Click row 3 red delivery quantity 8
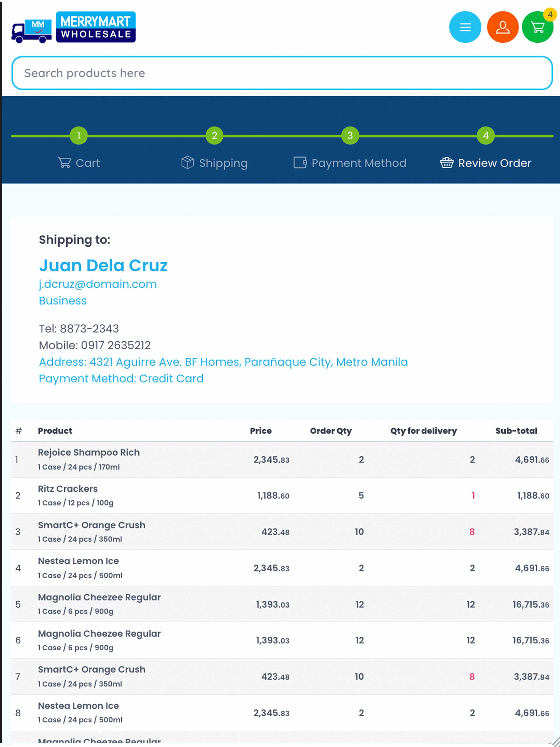560x747 pixels. pos(472,532)
